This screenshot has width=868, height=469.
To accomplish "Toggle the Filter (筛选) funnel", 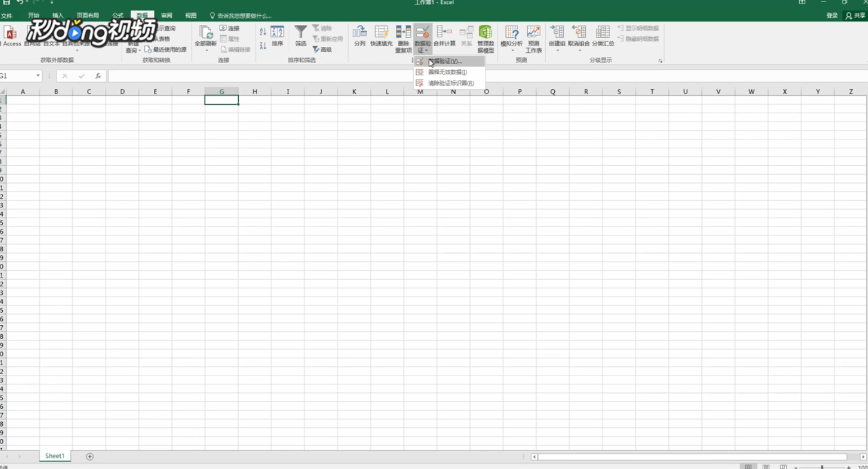I will click(301, 36).
